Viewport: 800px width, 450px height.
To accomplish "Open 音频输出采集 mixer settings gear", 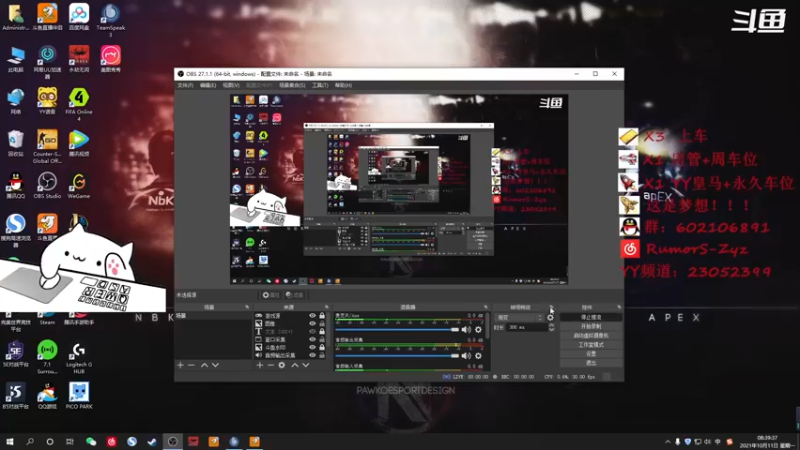I will [x=478, y=356].
